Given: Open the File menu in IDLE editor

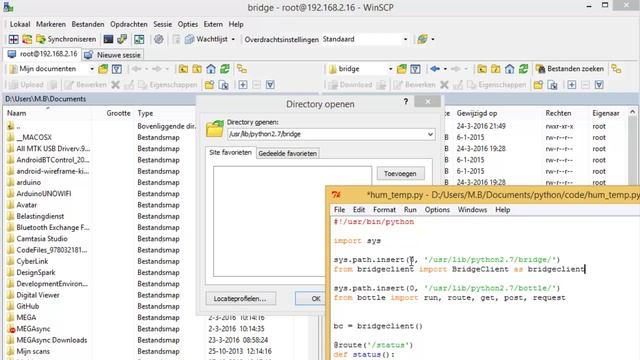Looking at the screenshot, I should (x=339, y=210).
